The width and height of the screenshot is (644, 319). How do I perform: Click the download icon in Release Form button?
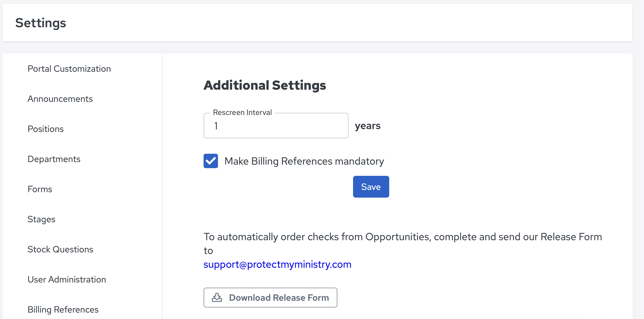(217, 298)
